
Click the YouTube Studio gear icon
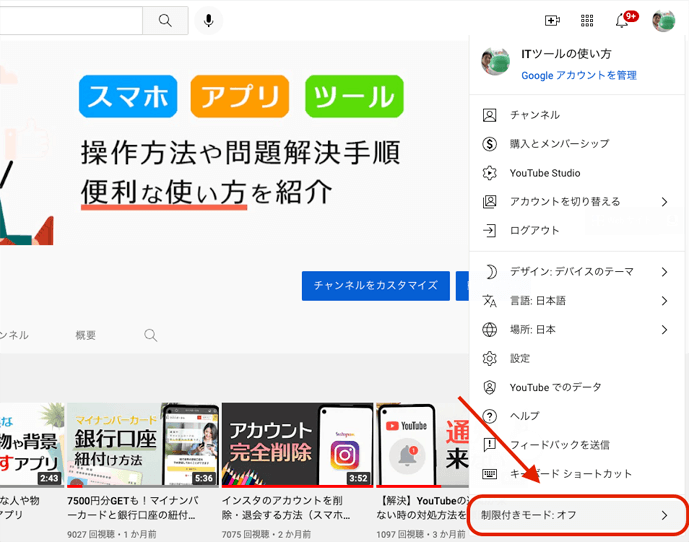[490, 173]
